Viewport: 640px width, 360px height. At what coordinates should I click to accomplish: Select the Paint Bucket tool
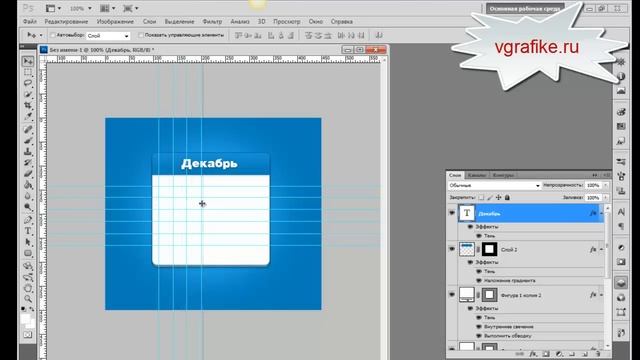coord(28,185)
